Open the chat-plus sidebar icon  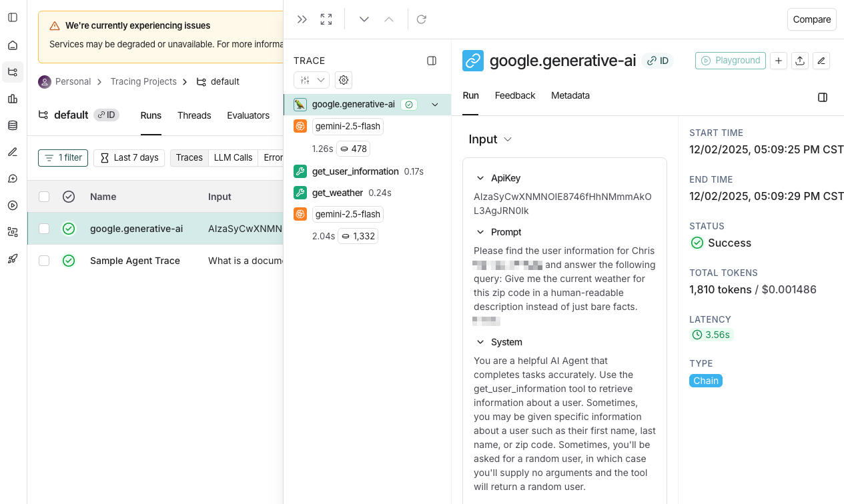tap(13, 179)
